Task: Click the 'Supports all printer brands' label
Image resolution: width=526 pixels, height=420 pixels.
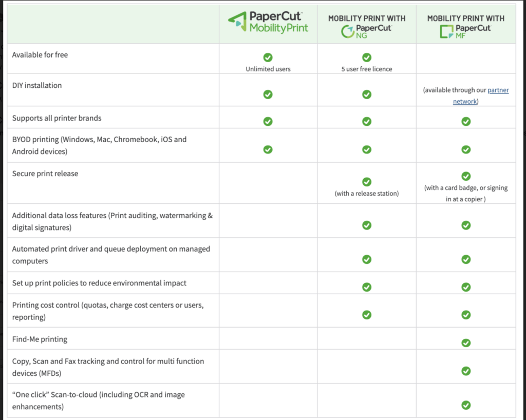Action: tap(57, 118)
